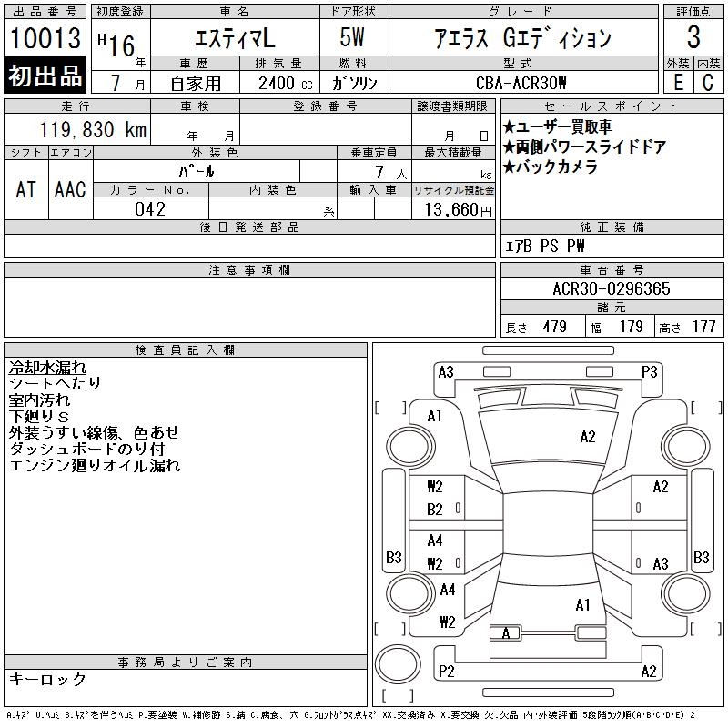Select the inspector note 室内汚れ
The width and height of the screenshot is (728, 728).
coord(39,399)
